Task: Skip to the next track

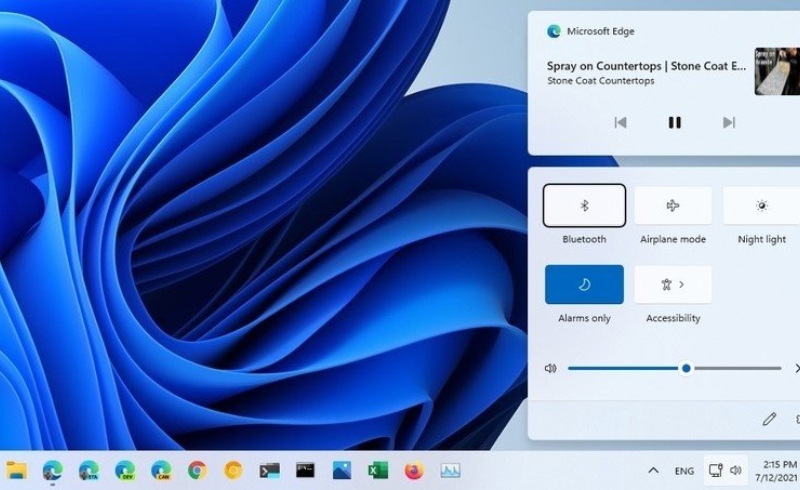Action: click(729, 122)
